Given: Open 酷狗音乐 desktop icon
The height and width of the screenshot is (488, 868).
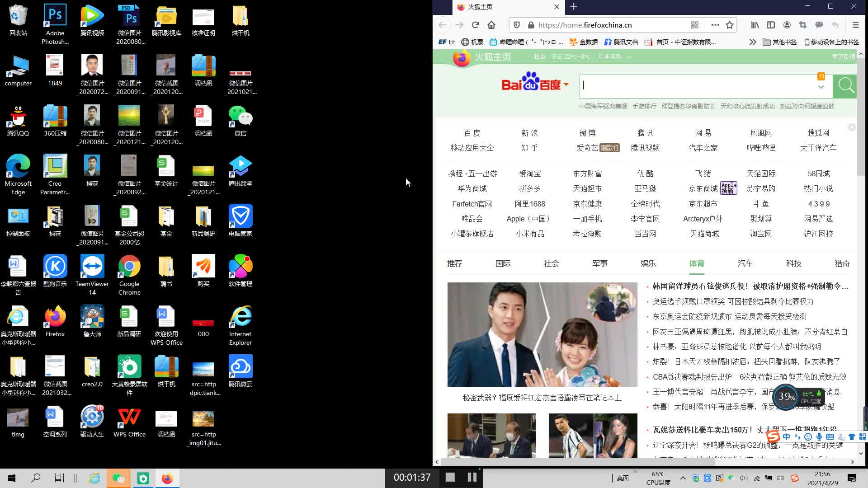Looking at the screenshot, I should (55, 271).
